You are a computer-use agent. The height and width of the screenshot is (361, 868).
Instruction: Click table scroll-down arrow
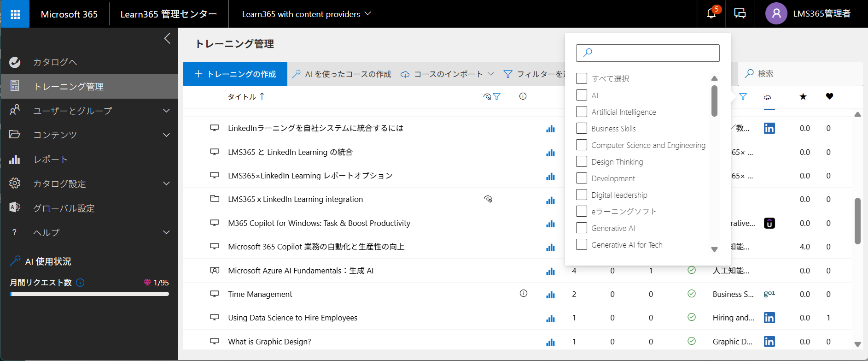[857, 344]
